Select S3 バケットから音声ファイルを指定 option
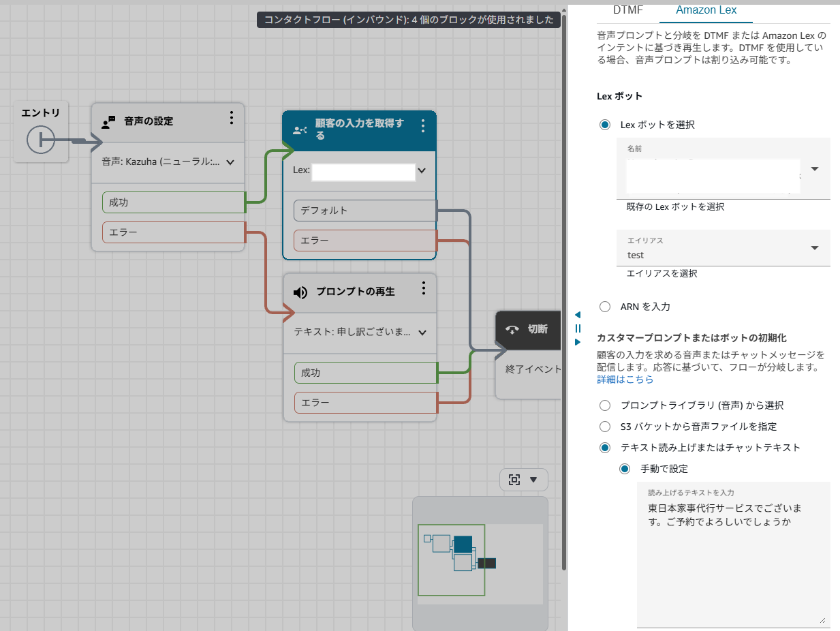The width and height of the screenshot is (840, 631). click(x=605, y=427)
